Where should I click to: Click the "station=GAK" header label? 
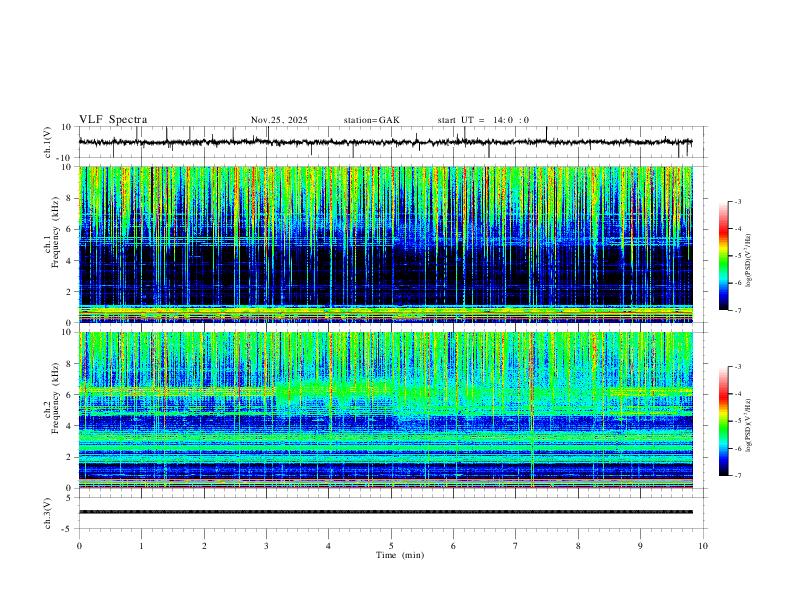pos(371,120)
